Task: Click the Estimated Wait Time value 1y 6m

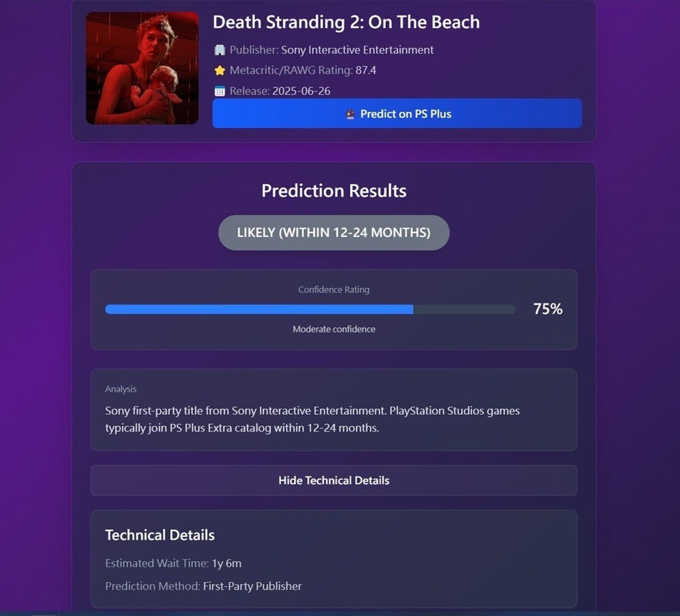Action: (226, 564)
